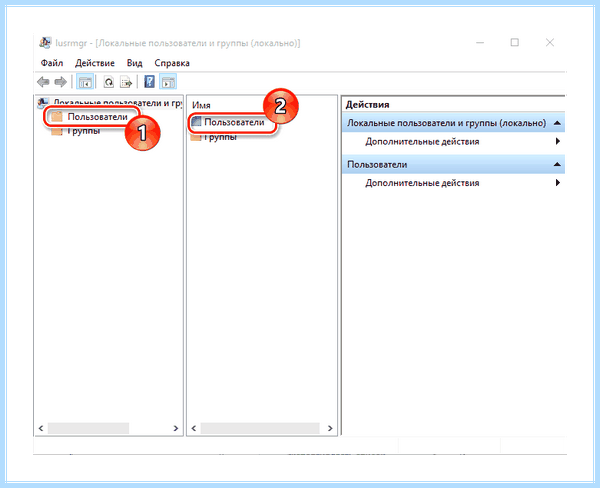The image size is (600, 488).
Task: Select root Локальные пользователи и группы node
Action: coord(109,103)
